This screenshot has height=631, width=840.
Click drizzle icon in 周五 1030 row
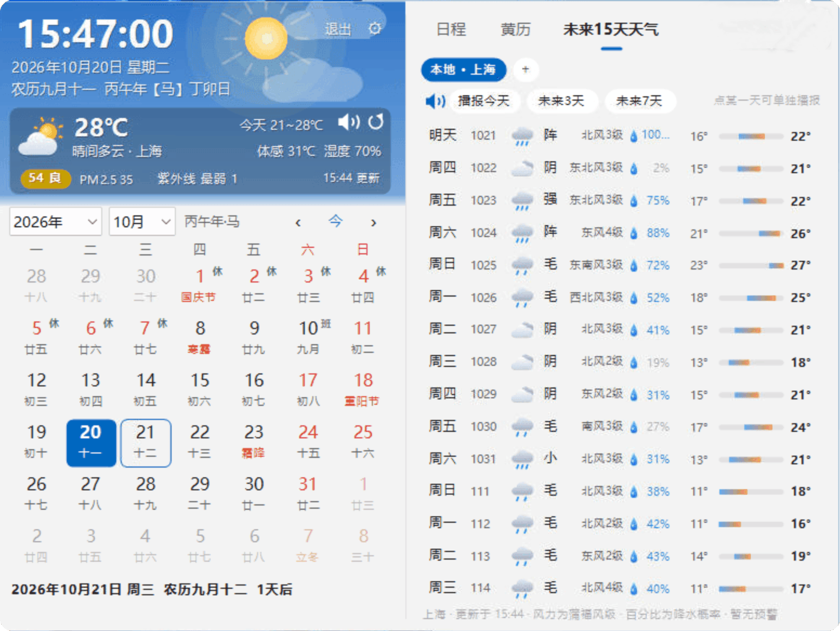[522, 427]
